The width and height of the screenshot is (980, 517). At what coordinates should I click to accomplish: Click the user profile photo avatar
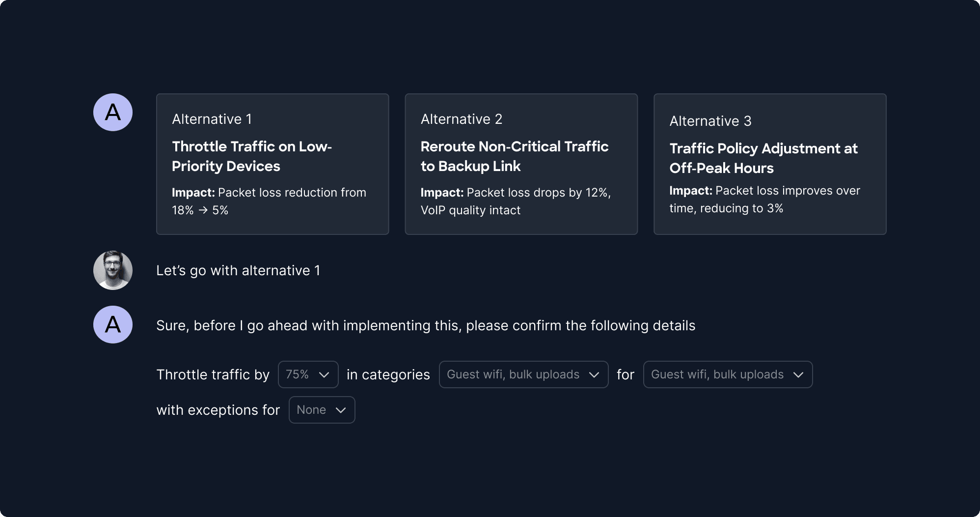pyautogui.click(x=112, y=270)
